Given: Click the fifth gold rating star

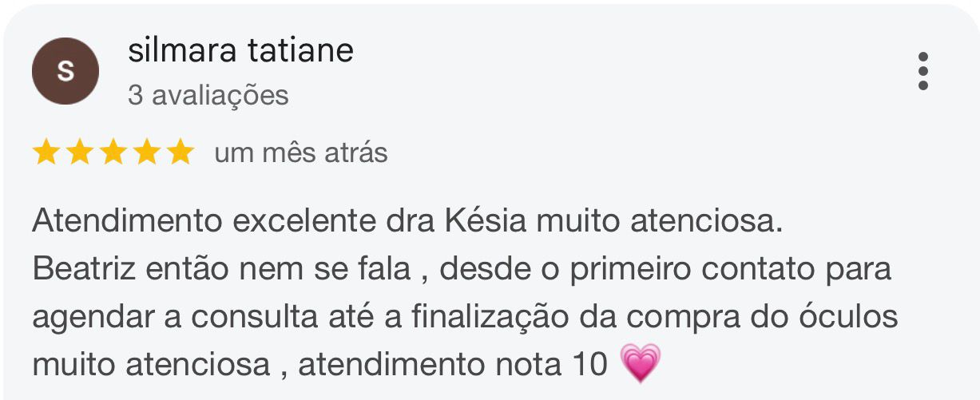Looking at the screenshot, I should point(181,152).
